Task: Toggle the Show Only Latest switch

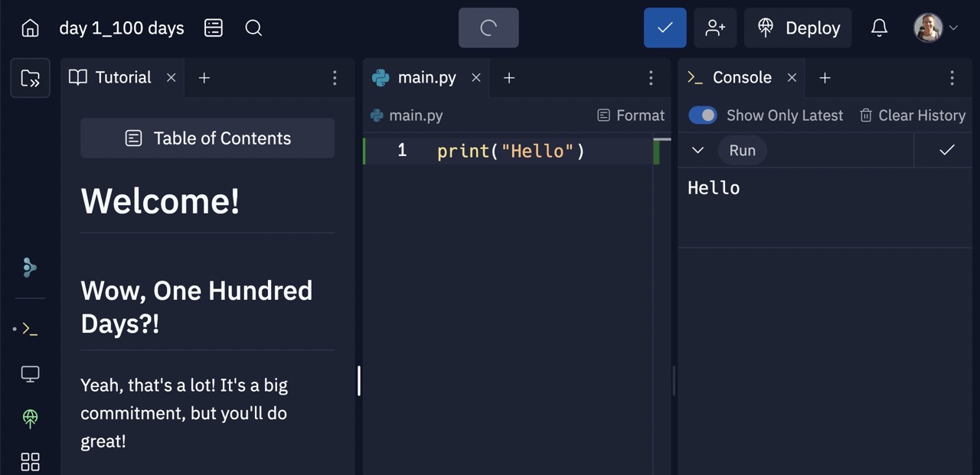Action: click(x=703, y=115)
